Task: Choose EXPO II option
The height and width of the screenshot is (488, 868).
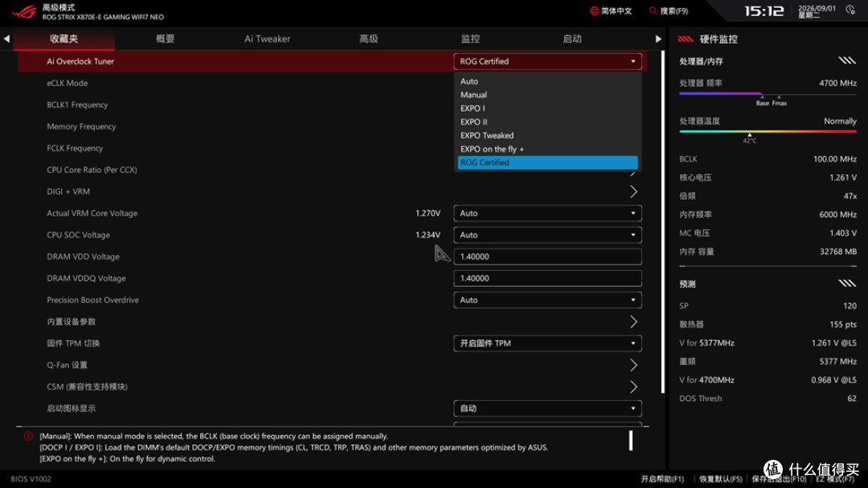Action: click(547, 122)
